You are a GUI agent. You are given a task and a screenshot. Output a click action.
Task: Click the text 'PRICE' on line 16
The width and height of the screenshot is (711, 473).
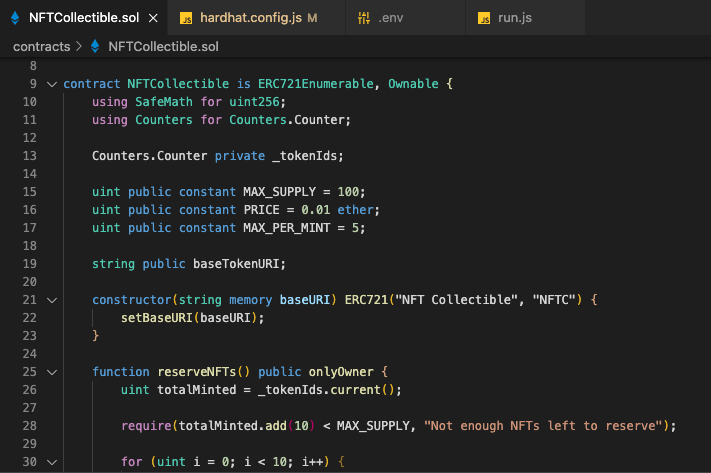click(261, 210)
